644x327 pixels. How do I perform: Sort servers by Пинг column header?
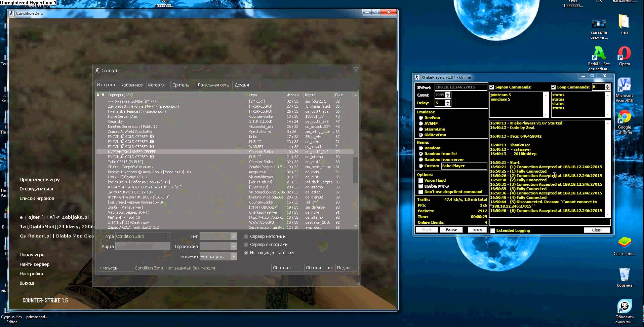pyautogui.click(x=339, y=95)
